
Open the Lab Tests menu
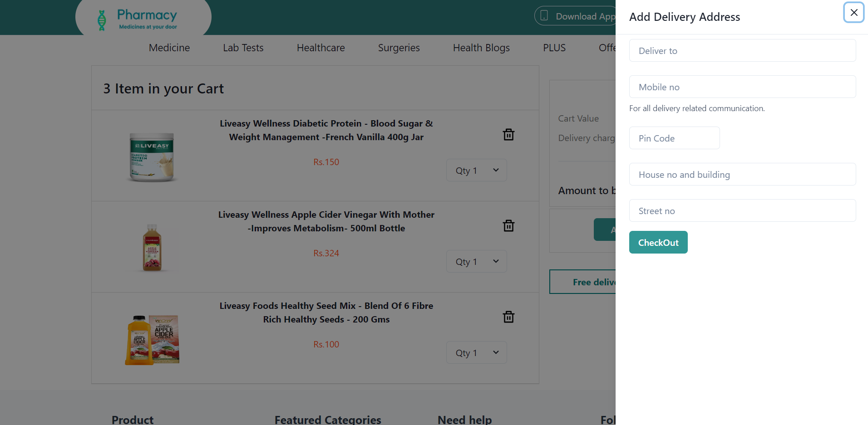point(243,48)
